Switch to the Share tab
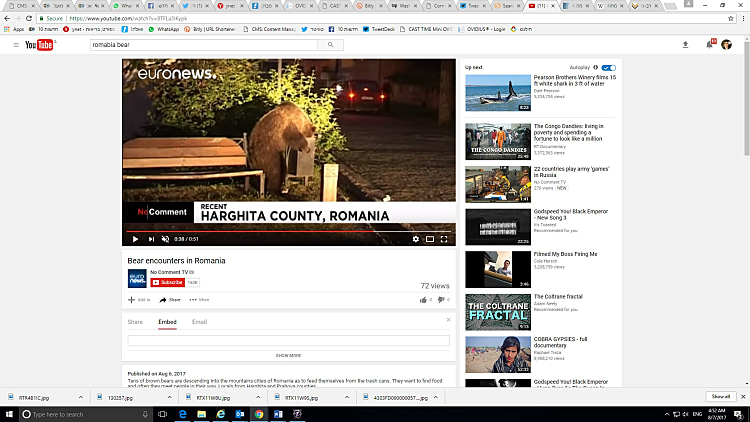Image resolution: width=750 pixels, height=422 pixels. click(135, 322)
